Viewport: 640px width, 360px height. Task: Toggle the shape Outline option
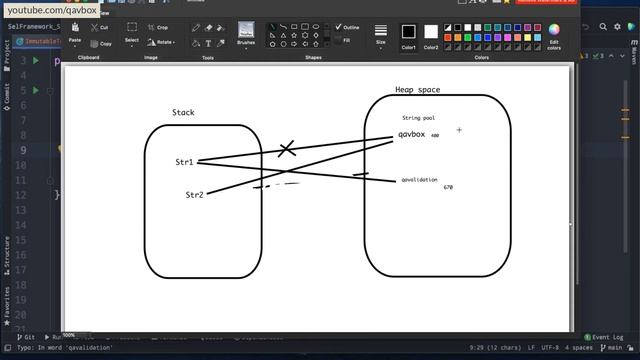[347, 27]
